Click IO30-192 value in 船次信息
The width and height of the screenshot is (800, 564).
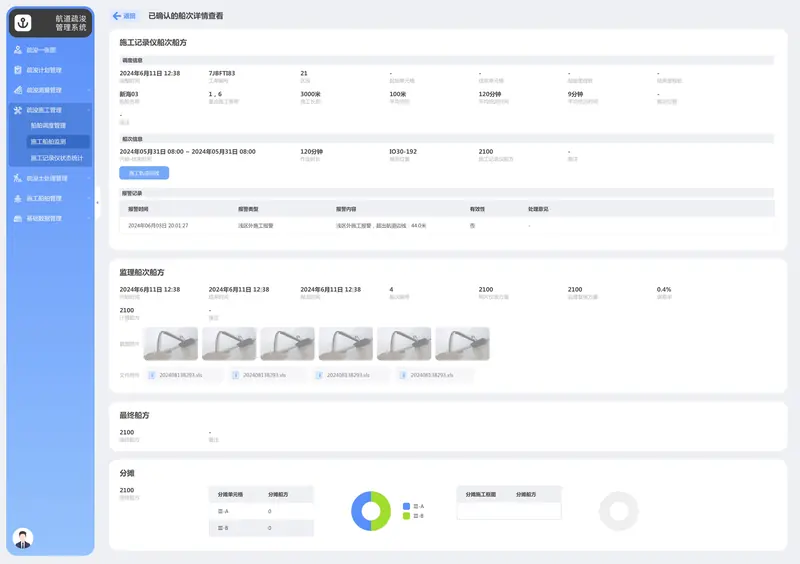point(403,152)
